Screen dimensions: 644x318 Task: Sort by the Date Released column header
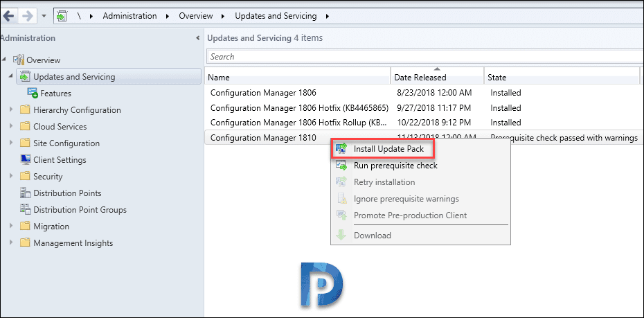438,77
